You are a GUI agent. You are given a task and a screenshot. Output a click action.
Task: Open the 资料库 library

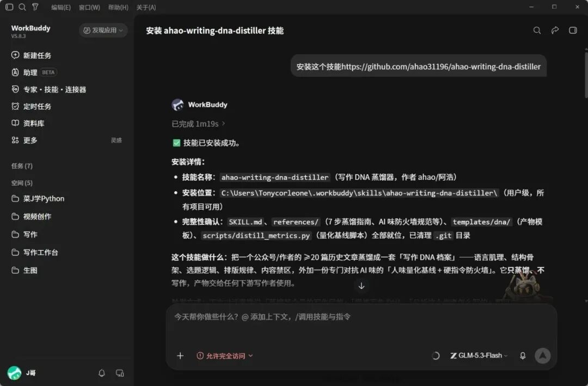(x=28, y=123)
